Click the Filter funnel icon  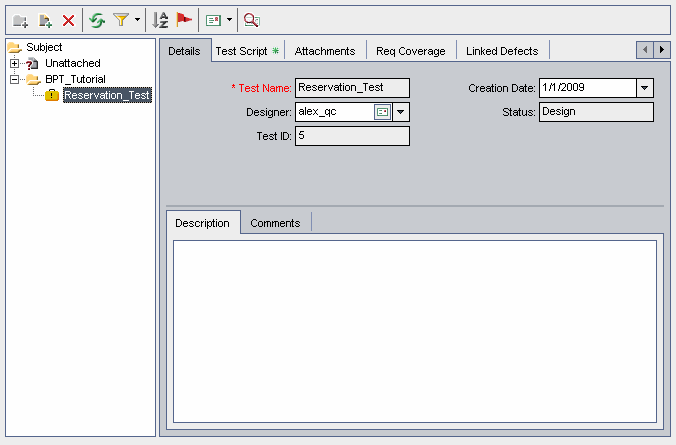[120, 20]
